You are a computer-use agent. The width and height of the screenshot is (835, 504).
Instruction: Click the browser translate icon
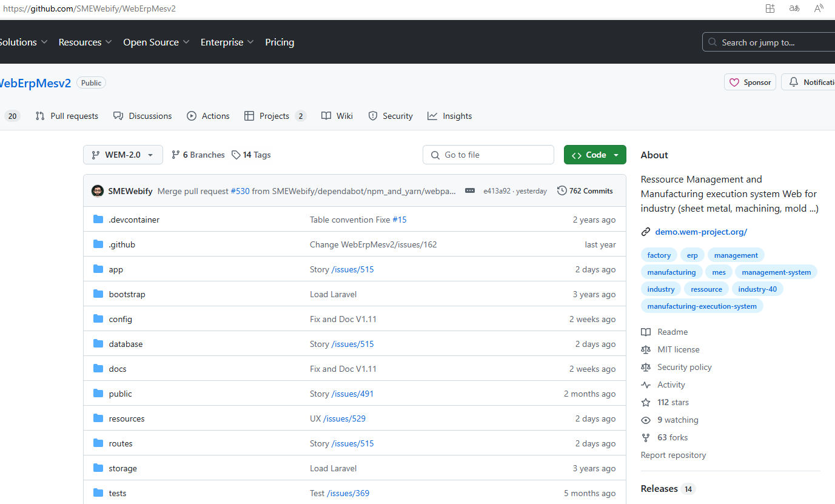click(794, 8)
